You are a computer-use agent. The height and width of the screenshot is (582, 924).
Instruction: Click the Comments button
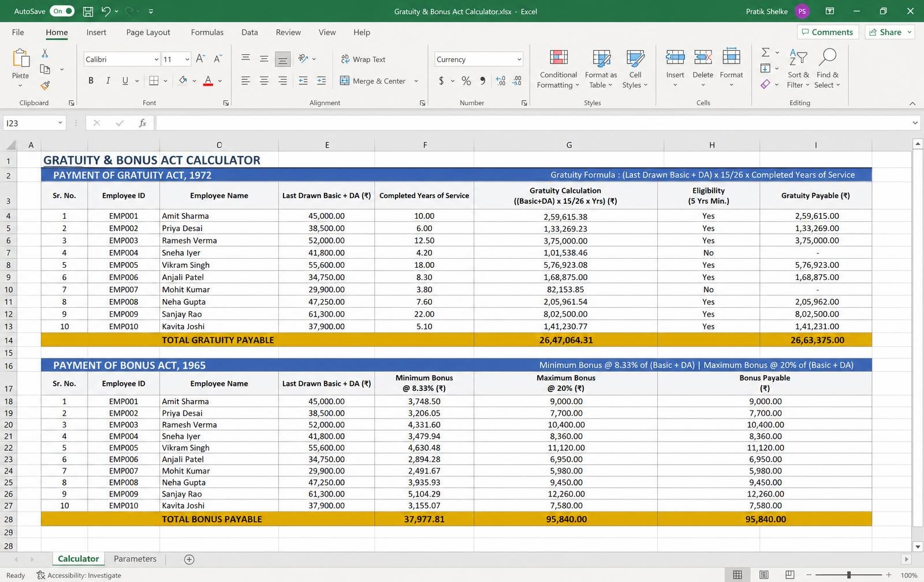pyautogui.click(x=828, y=32)
